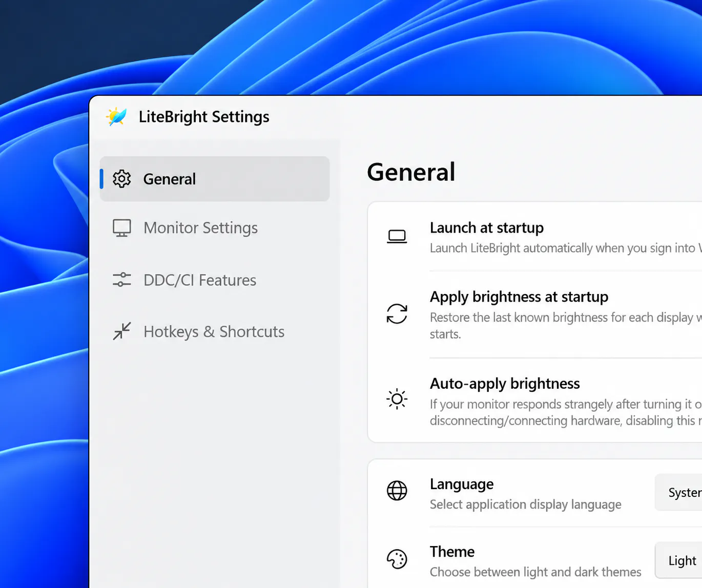
Task: Click the globe icon next to Language
Action: (397, 491)
